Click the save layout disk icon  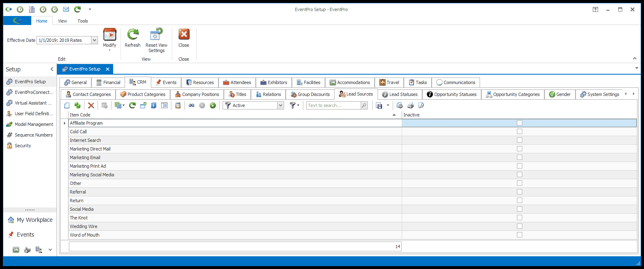(379, 105)
